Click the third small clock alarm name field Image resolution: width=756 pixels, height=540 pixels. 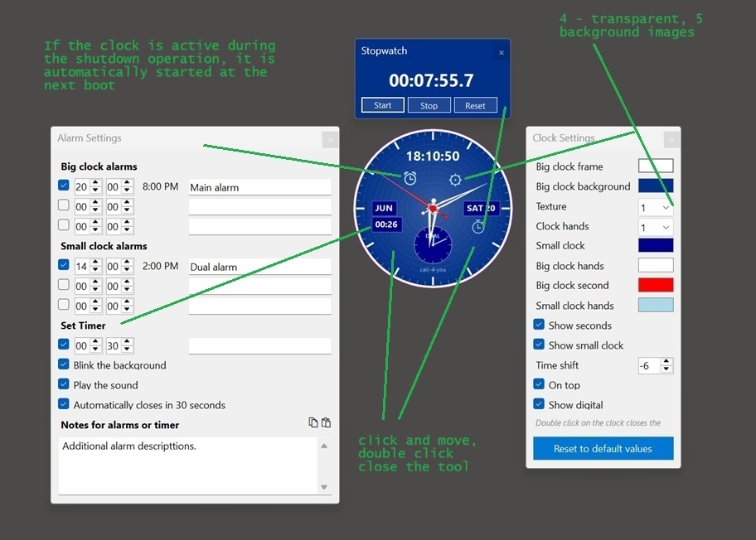(260, 306)
